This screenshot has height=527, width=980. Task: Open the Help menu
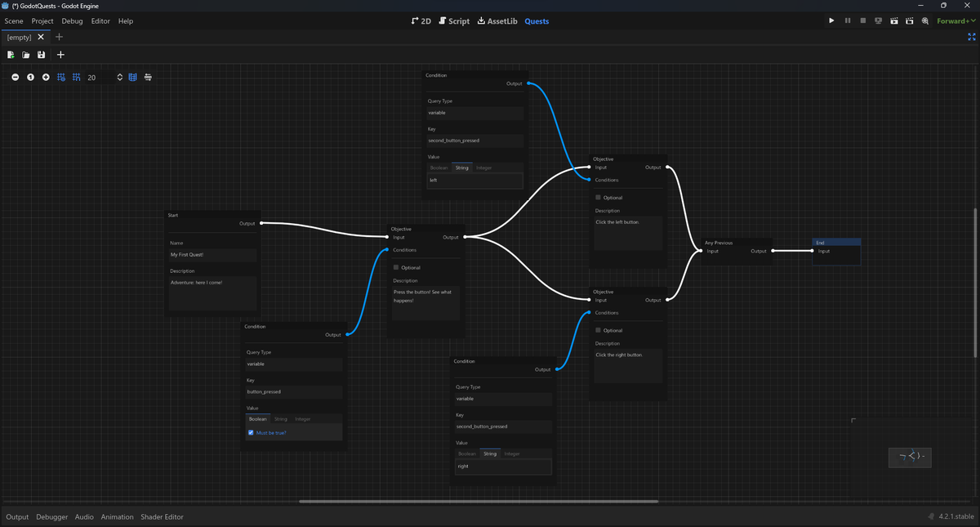tap(126, 20)
